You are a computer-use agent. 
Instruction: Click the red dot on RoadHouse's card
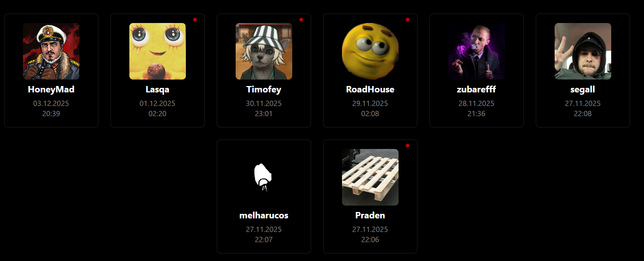point(408,20)
